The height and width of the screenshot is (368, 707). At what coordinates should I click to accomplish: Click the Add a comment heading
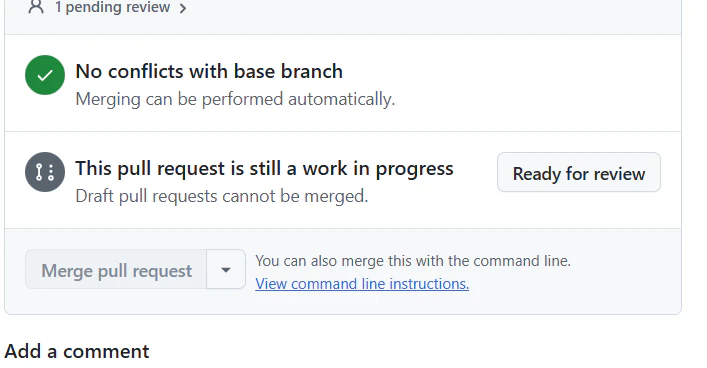[77, 351]
